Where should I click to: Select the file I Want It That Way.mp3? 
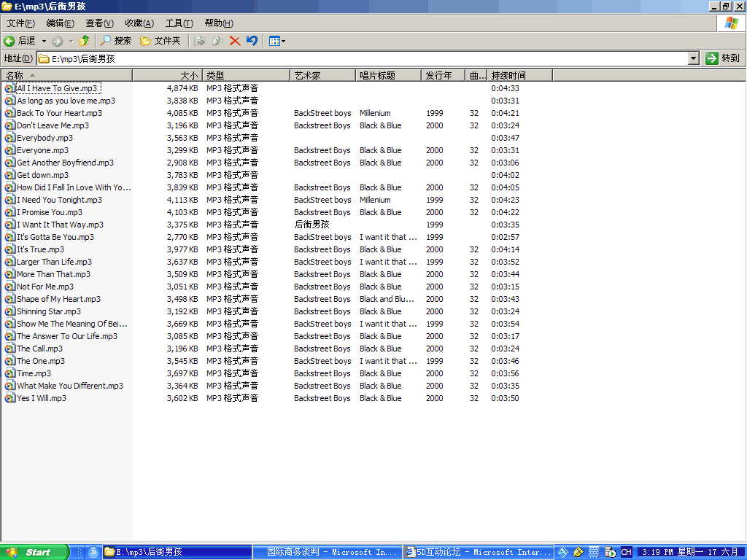60,225
